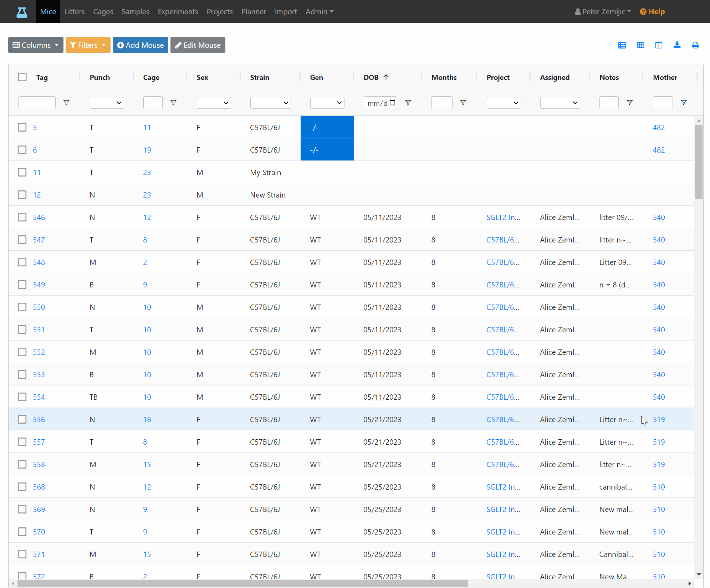This screenshot has width=710, height=588.
Task: Open the Project filter dropdown
Action: tap(504, 103)
